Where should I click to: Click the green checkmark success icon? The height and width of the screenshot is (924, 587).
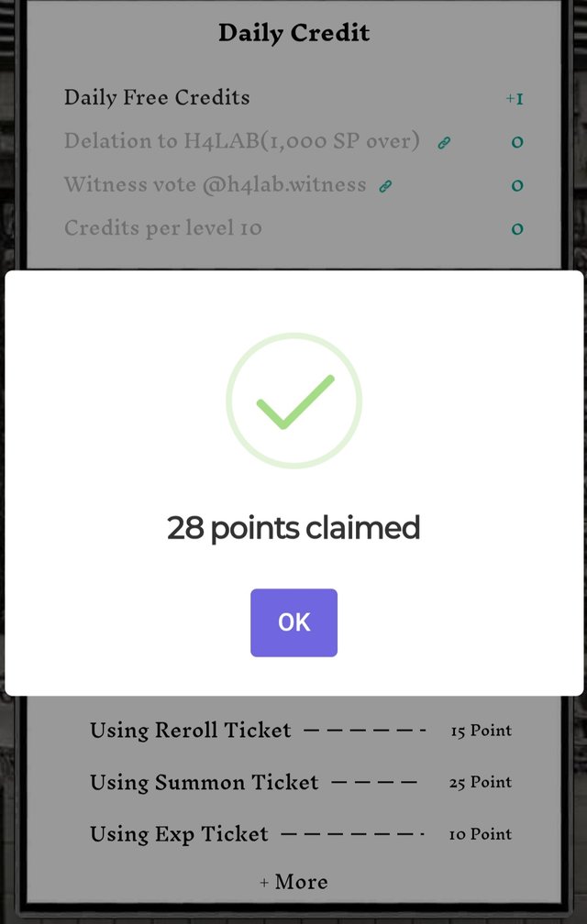point(293,401)
